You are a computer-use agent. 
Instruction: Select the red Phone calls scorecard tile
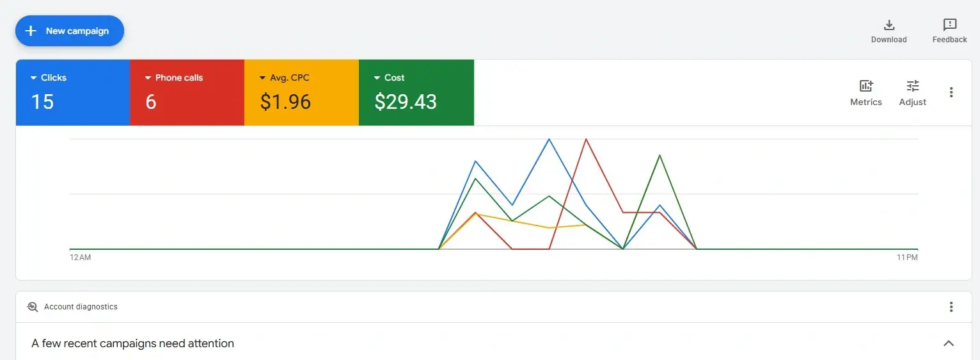[187, 92]
